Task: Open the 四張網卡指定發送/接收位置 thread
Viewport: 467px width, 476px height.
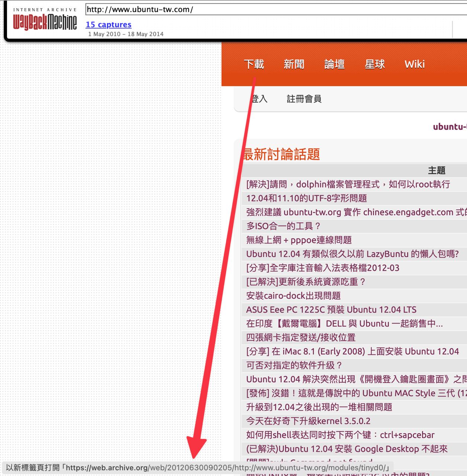Action: pos(301,338)
